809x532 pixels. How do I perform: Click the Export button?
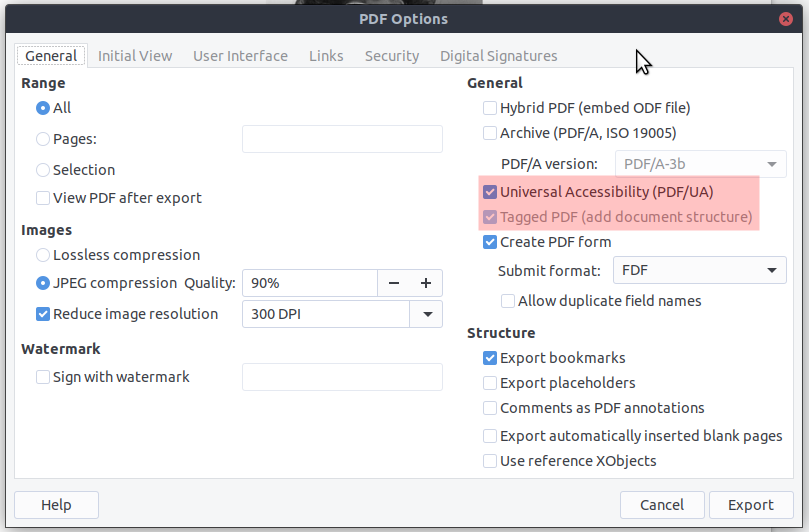coord(751,505)
